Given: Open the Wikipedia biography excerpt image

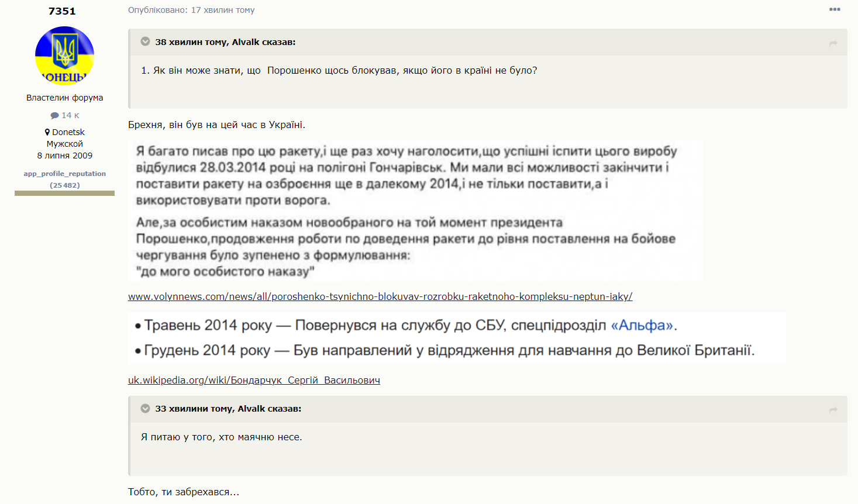Looking at the screenshot, I should pyautogui.click(x=456, y=338).
